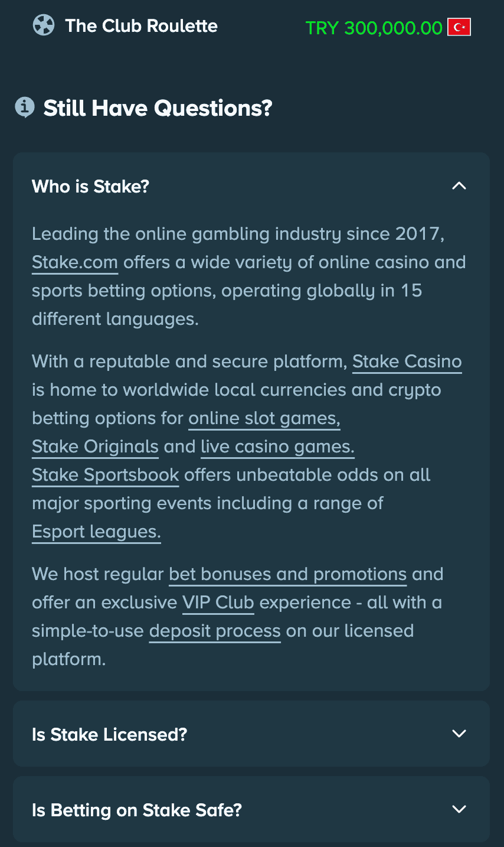
Task: Click the TRY 300,000.00 balance amount
Action: [x=374, y=28]
